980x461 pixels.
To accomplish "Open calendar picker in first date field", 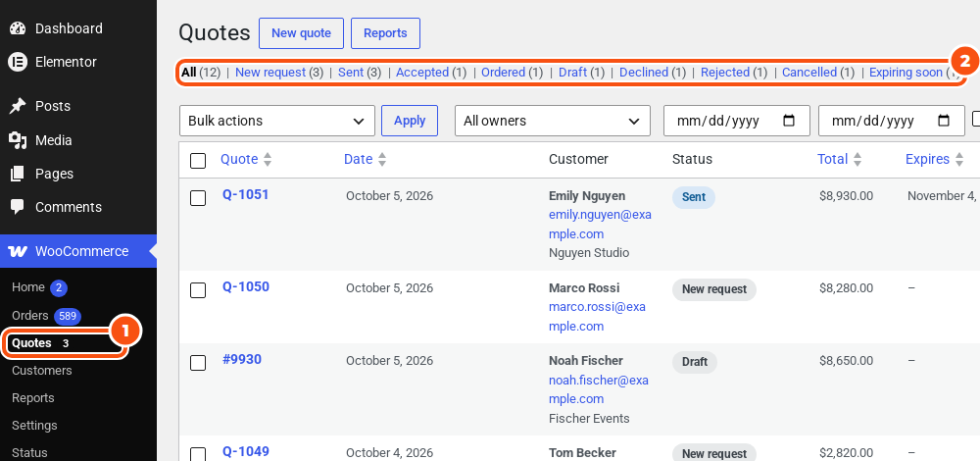I will [789, 121].
